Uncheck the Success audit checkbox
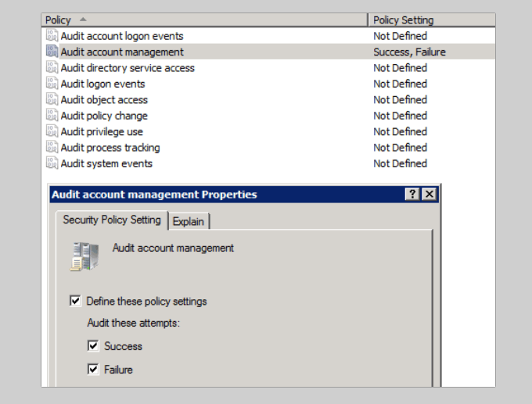The height and width of the screenshot is (404, 532). [x=94, y=346]
